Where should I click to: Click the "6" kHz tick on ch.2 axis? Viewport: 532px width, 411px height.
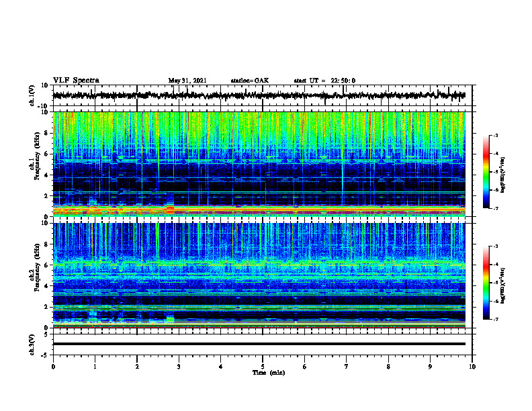pyautogui.click(x=47, y=265)
